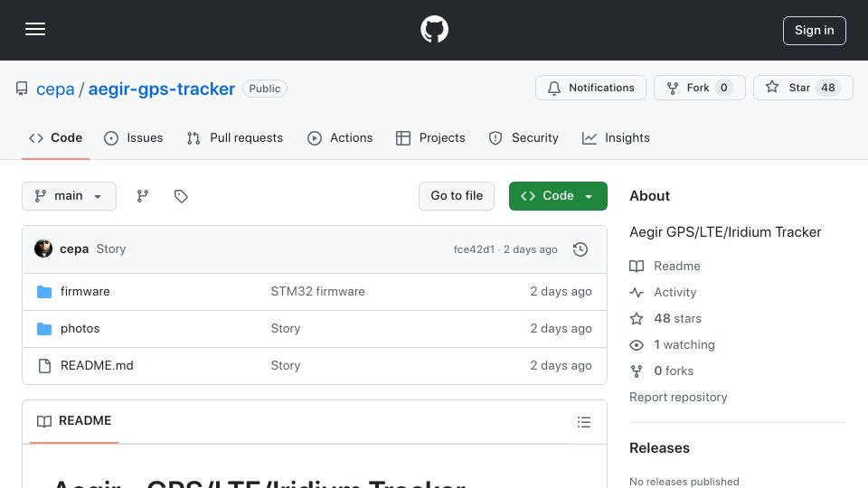Open the Readme link in About
This screenshot has width=868, height=488.
click(x=665, y=266)
